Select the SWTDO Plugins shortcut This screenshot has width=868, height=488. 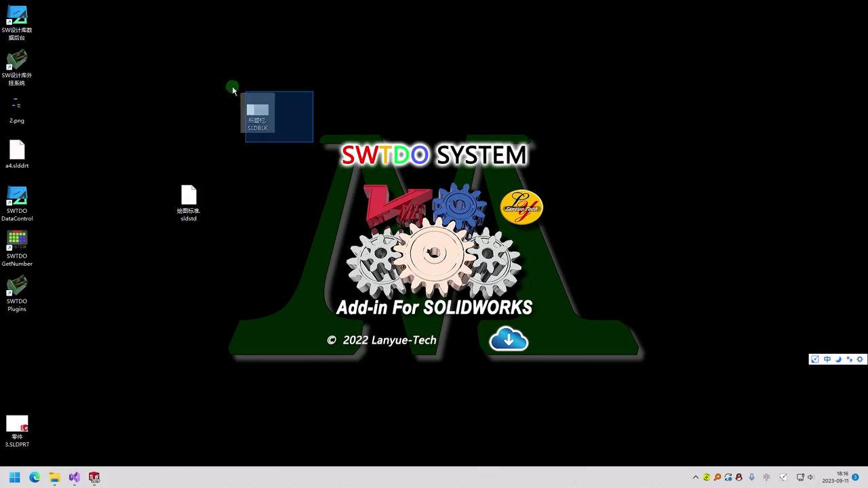click(x=17, y=294)
